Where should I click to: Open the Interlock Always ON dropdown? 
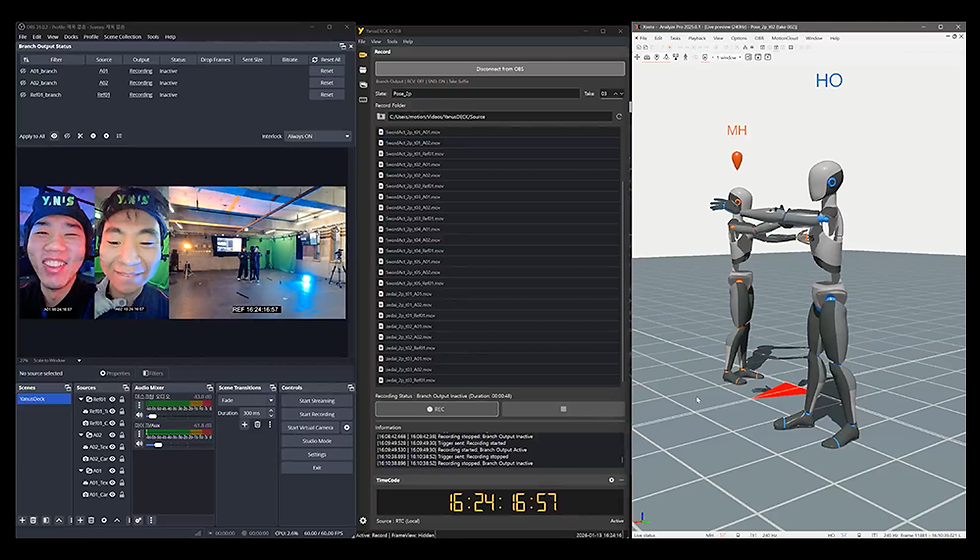(318, 136)
